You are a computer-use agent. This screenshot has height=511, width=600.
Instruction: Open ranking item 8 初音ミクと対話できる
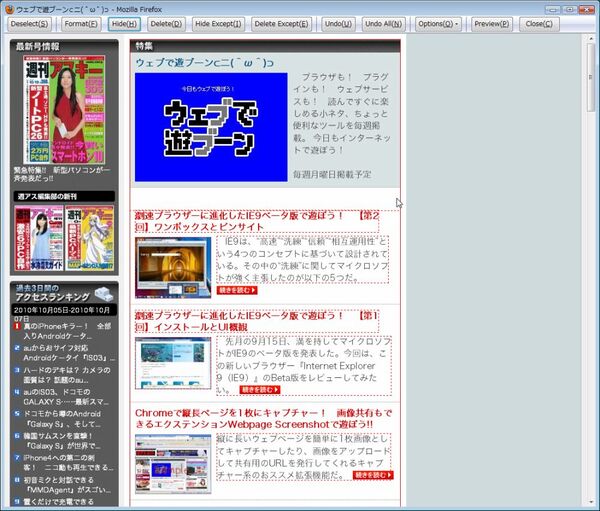pyautogui.click(x=67, y=485)
